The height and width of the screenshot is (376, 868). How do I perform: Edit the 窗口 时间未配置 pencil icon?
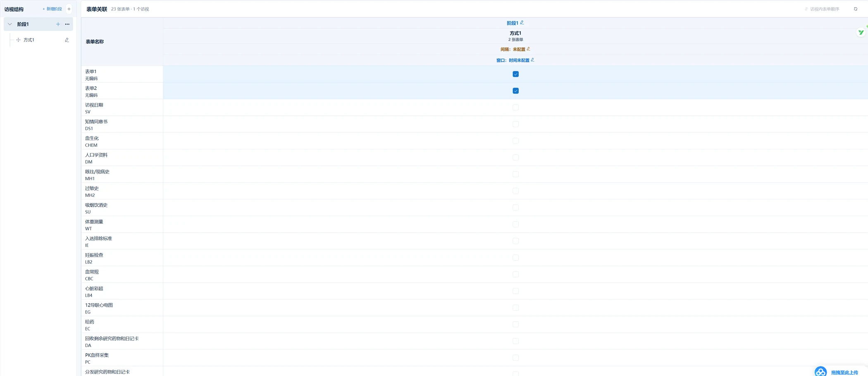pyautogui.click(x=532, y=60)
